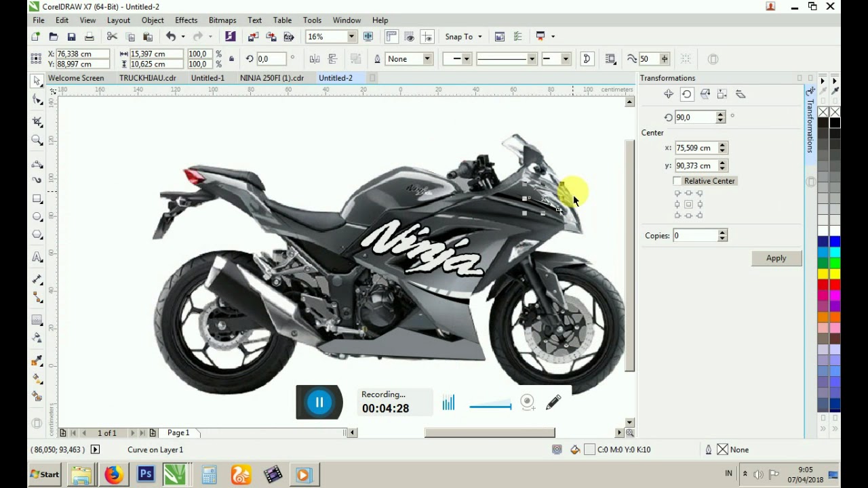Screen dimensions: 868x488
Task: Click the Page 1 tab at bottom
Action: tap(178, 432)
